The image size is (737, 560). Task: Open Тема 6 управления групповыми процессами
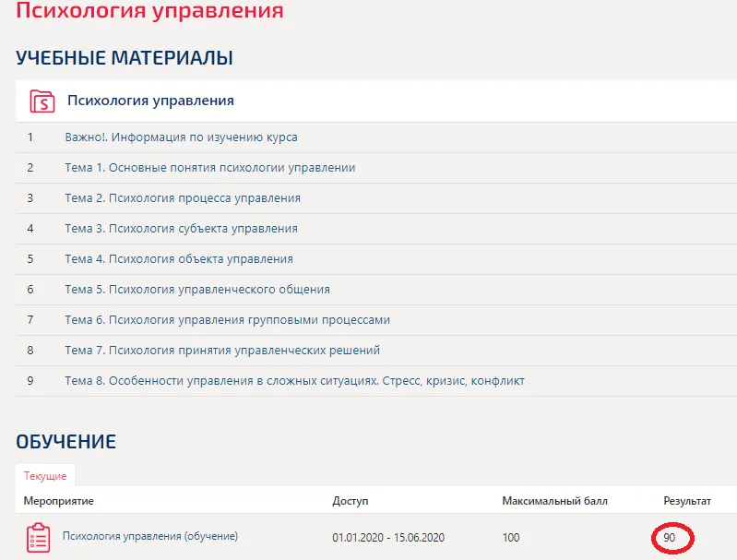(227, 320)
